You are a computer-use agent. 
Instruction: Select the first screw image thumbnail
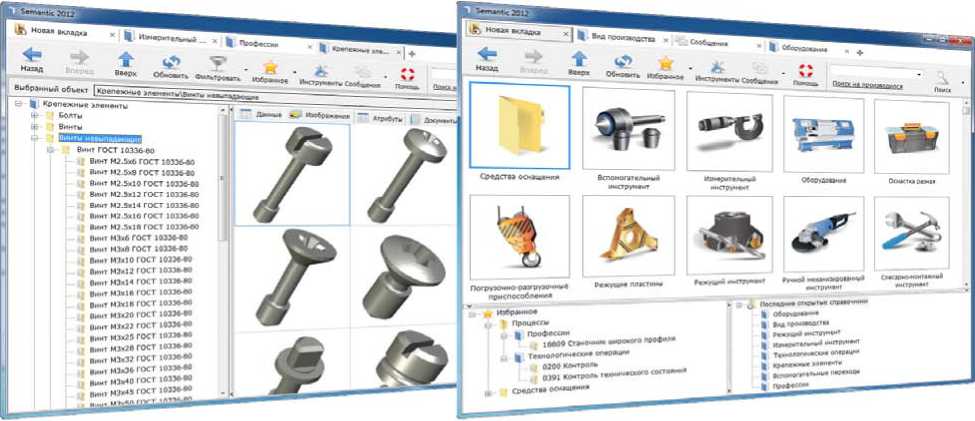click(291, 175)
